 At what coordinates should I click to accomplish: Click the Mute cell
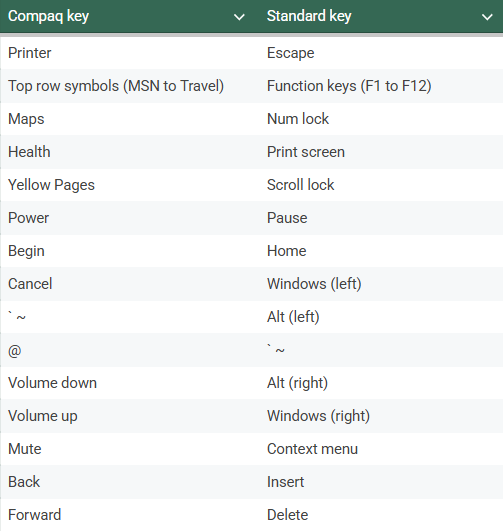click(129, 449)
